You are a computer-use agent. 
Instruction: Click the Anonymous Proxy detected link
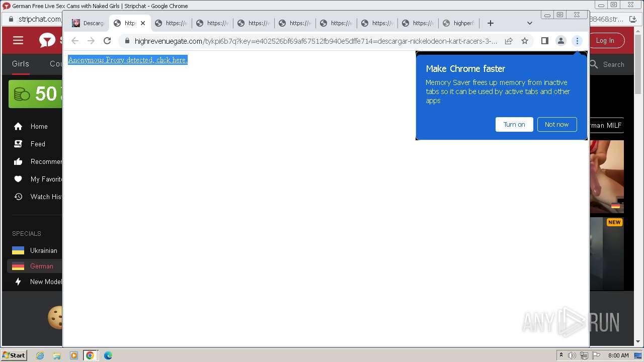click(128, 60)
